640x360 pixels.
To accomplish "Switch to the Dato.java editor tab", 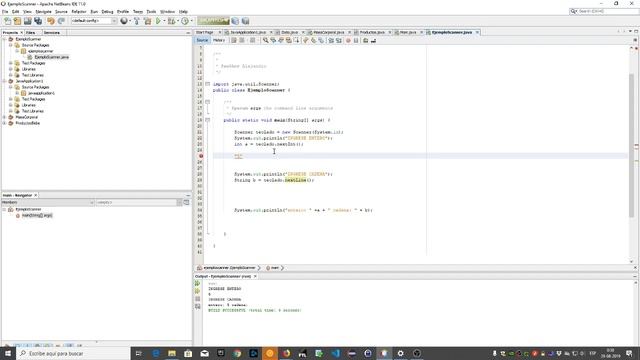I will point(290,32).
